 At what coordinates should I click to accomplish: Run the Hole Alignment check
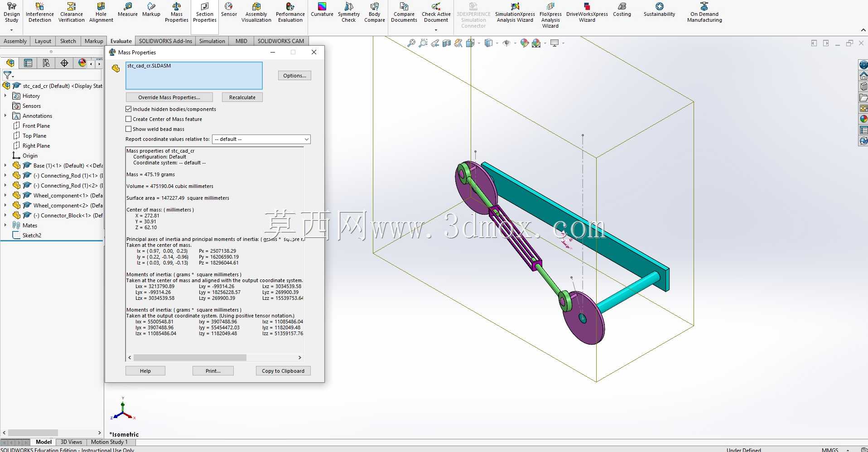click(101, 12)
